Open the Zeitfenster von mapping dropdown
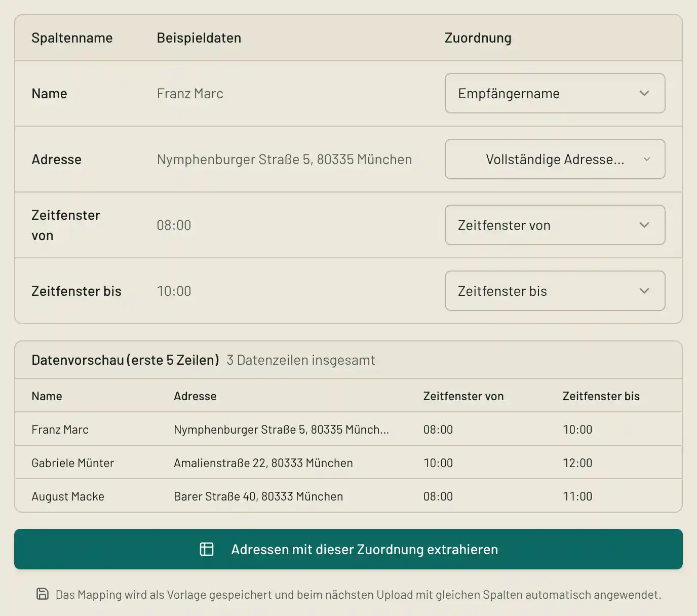 pyautogui.click(x=555, y=225)
